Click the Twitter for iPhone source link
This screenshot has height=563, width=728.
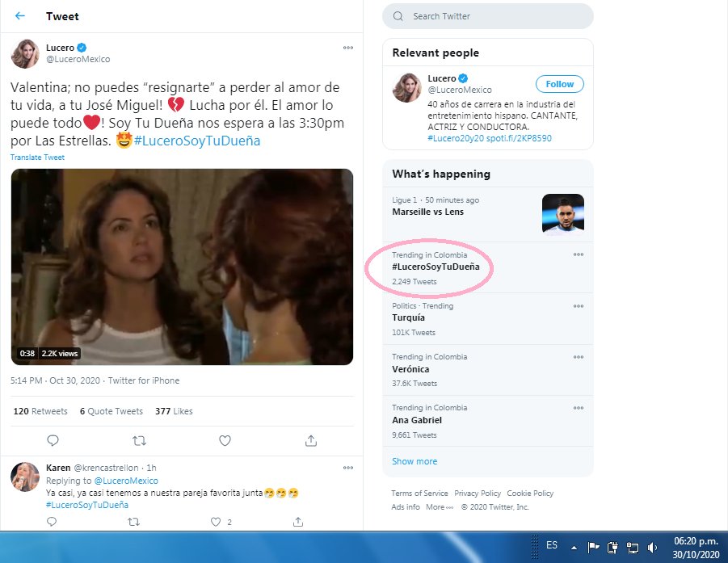click(144, 380)
